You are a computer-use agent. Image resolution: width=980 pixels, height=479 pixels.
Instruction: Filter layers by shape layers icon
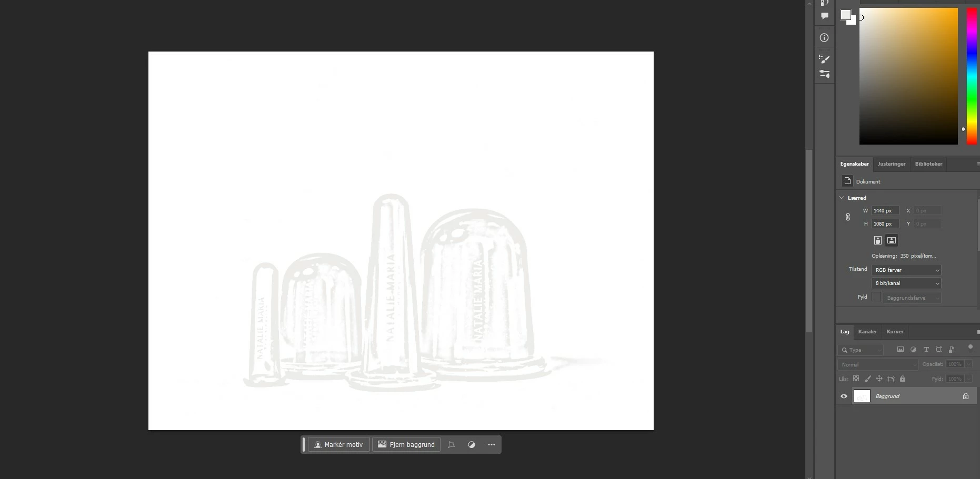pyautogui.click(x=938, y=350)
